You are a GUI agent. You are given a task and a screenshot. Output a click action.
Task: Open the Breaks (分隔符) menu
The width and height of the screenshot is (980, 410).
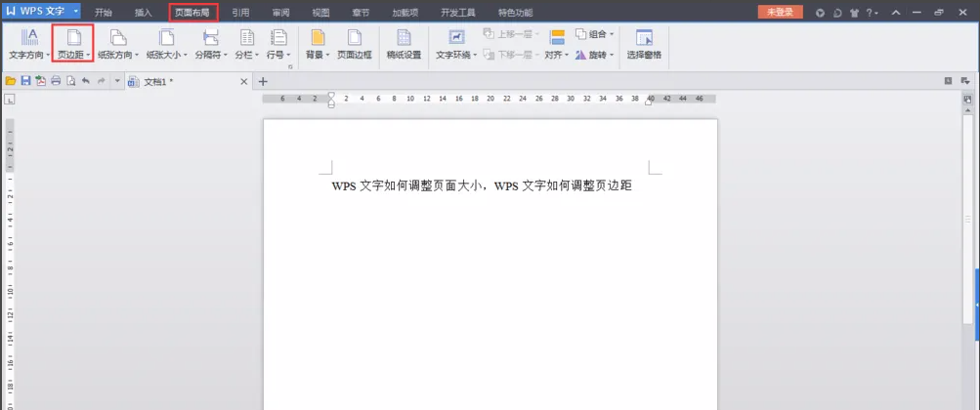point(211,44)
